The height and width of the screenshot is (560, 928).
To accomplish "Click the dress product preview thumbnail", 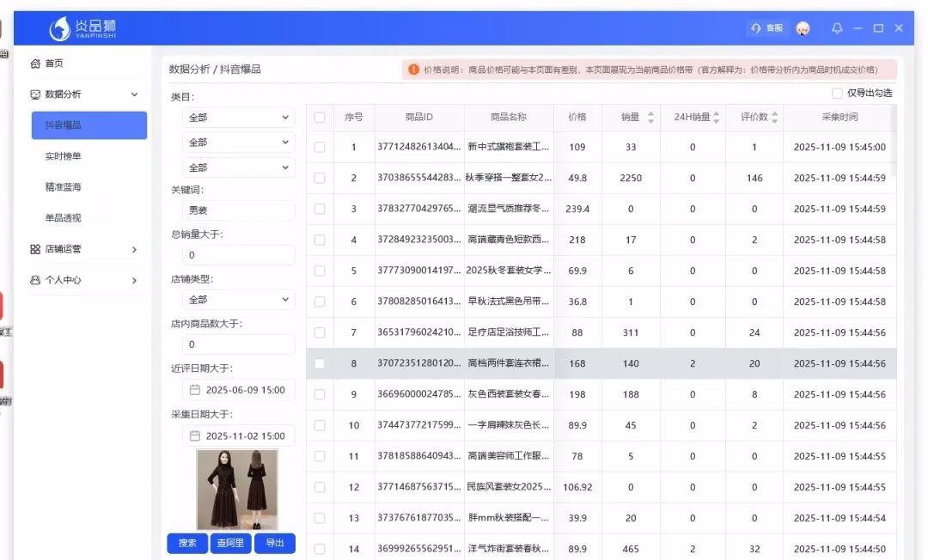I will [237, 489].
